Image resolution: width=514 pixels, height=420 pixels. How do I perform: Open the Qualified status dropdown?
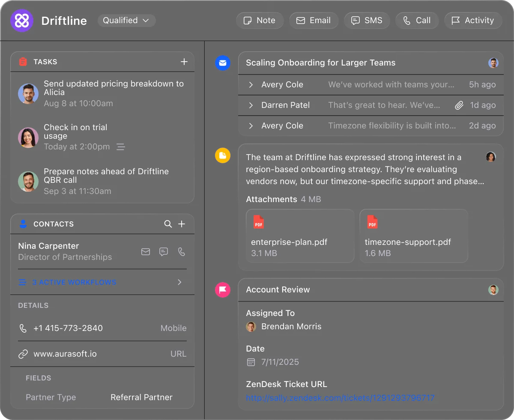(x=126, y=21)
